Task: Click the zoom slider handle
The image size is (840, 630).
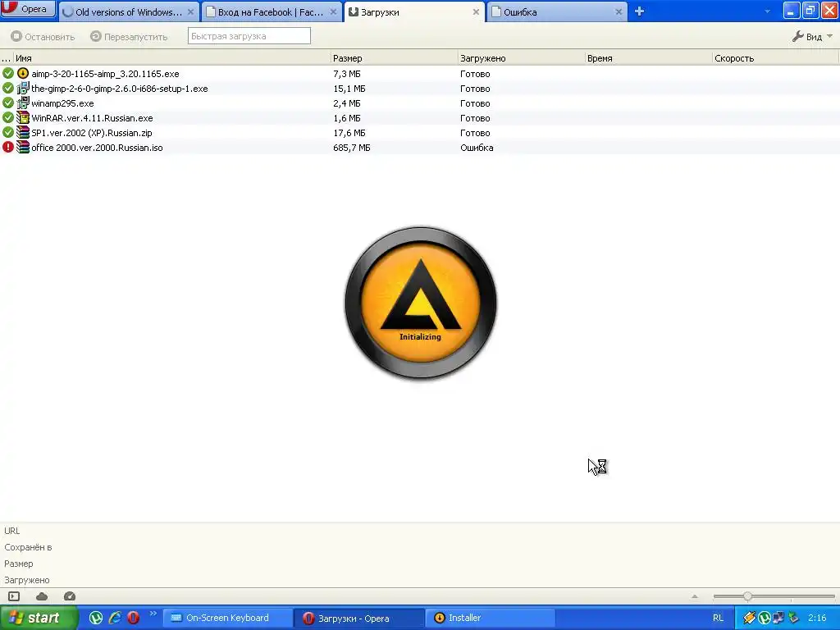Action: coord(747,596)
